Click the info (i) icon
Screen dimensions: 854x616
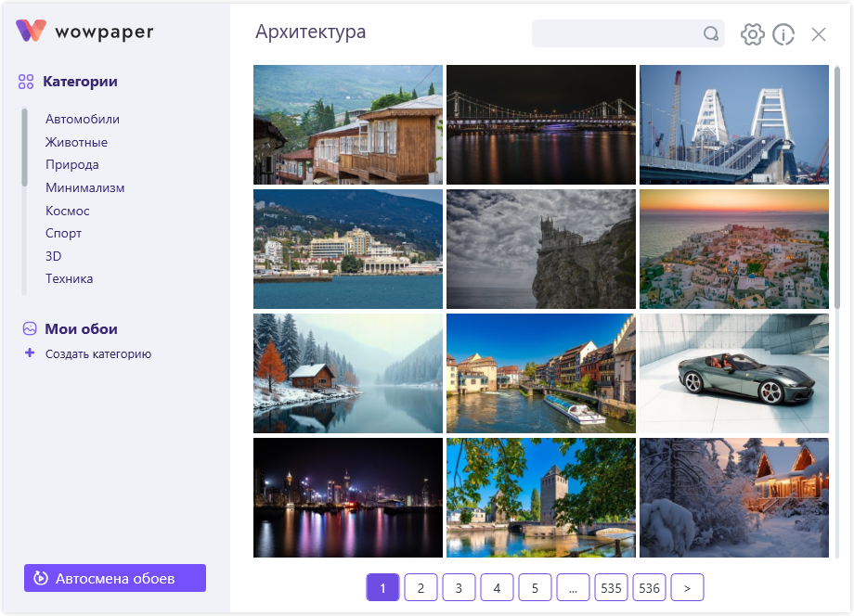pyautogui.click(x=783, y=33)
